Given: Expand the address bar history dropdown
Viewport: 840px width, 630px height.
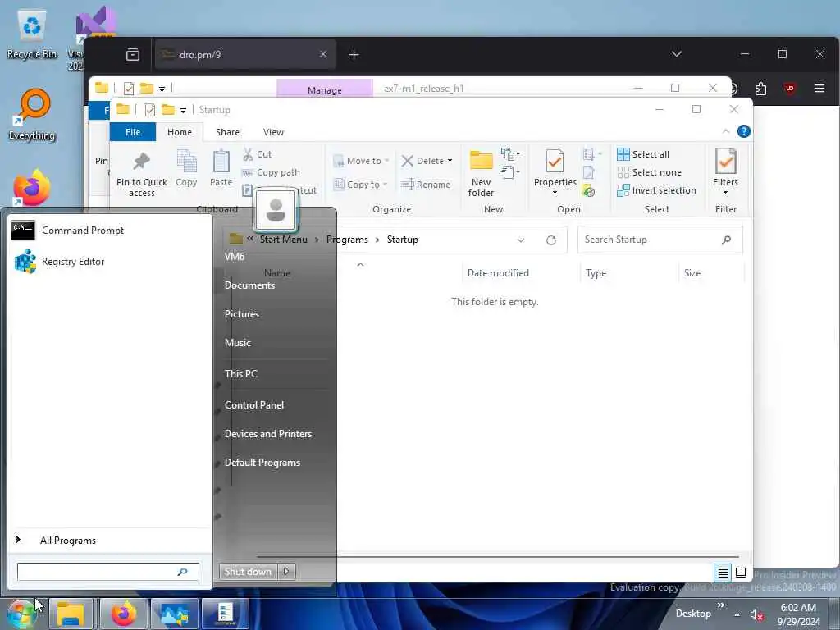Looking at the screenshot, I should (x=521, y=240).
